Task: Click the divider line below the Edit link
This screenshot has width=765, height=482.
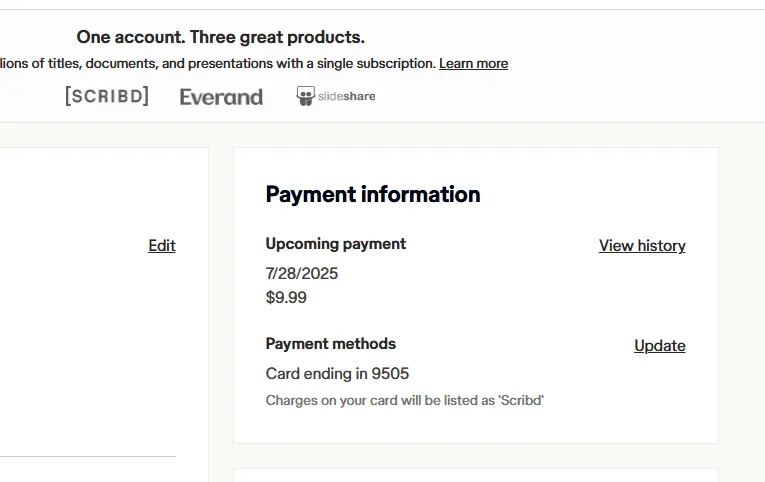Action: tap(88, 457)
